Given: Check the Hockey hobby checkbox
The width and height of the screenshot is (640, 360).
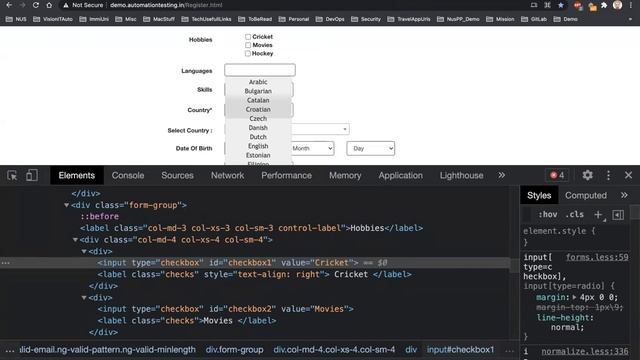Looking at the screenshot, I should [x=248, y=53].
